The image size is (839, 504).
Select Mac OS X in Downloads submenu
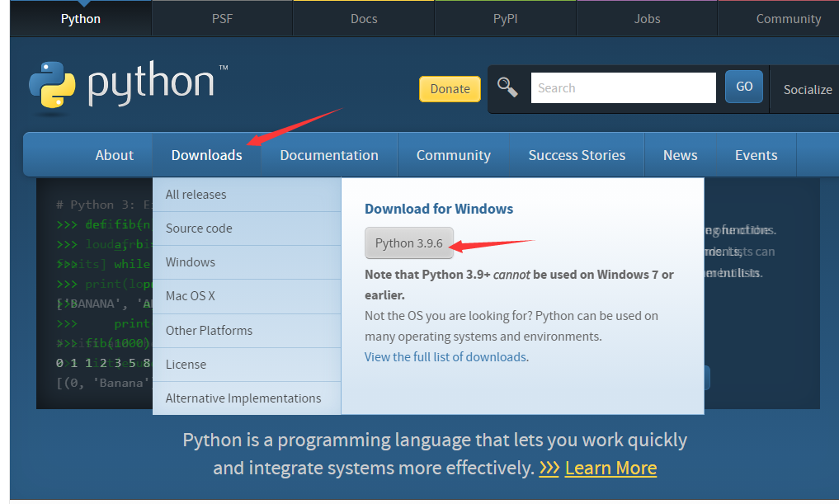pos(247,296)
